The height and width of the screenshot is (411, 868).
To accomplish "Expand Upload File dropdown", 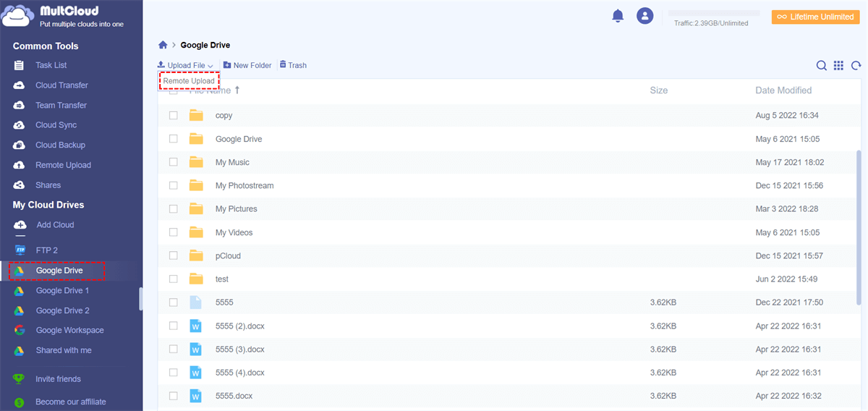I will coord(185,65).
